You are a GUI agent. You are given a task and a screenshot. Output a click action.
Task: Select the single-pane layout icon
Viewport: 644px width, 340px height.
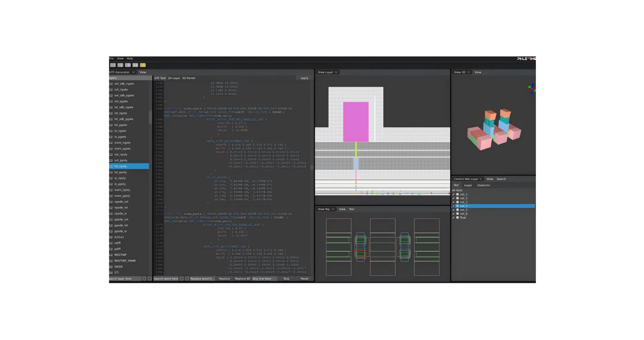tap(113, 65)
